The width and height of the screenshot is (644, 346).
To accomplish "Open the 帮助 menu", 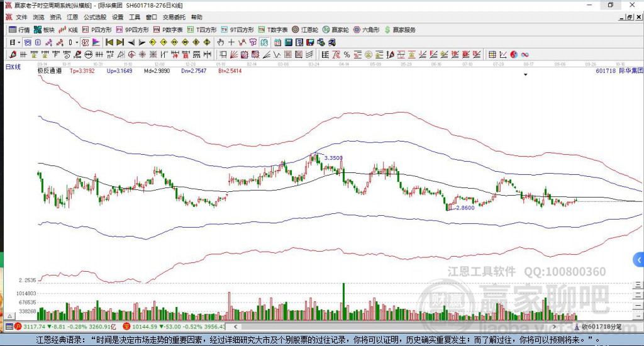I will pyautogui.click(x=197, y=17).
